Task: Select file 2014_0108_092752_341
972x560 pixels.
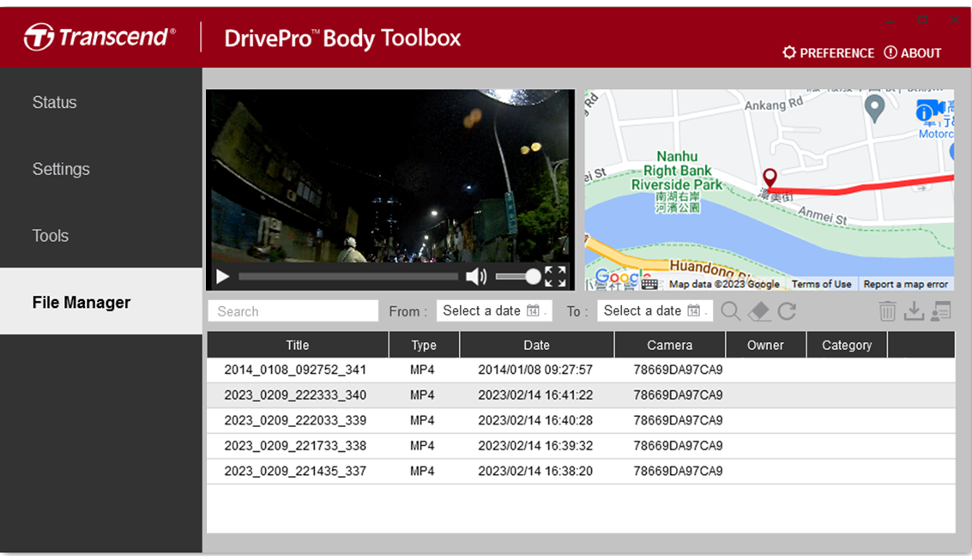Action: pyautogui.click(x=581, y=370)
